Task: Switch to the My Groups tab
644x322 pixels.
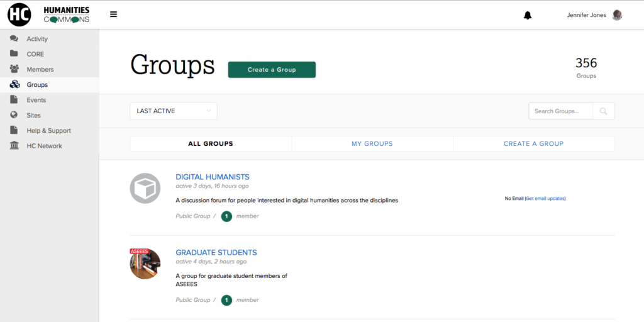Action: pyautogui.click(x=372, y=144)
